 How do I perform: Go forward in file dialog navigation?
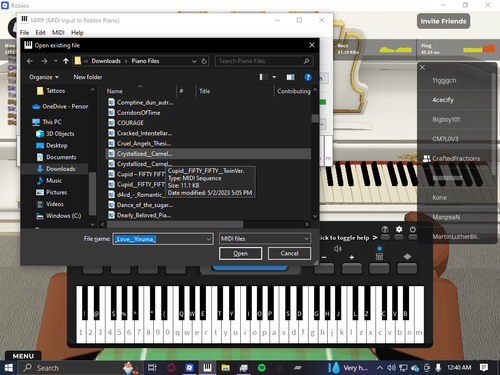coord(44,61)
